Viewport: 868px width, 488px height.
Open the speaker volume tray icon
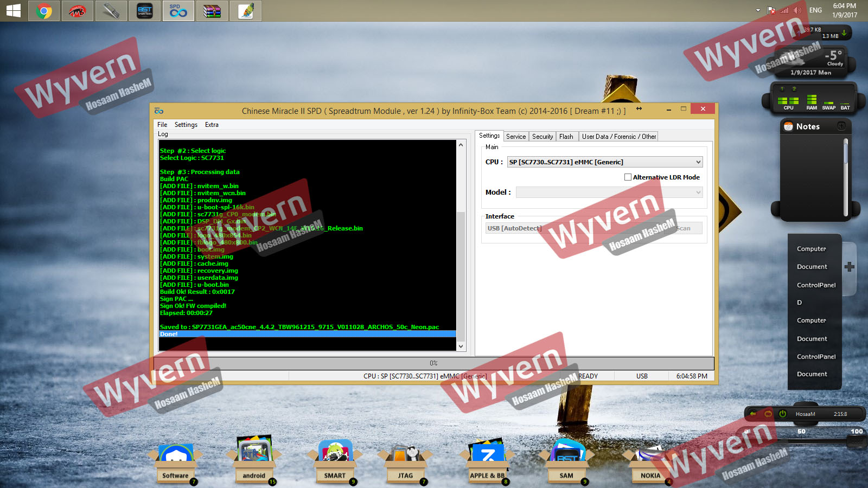pos(797,10)
